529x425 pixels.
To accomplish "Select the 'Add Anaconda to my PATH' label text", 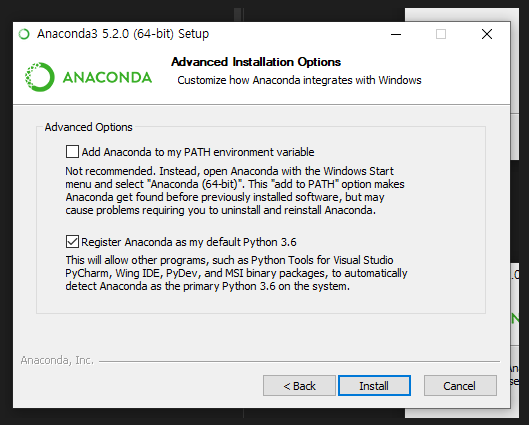I will pos(198,152).
